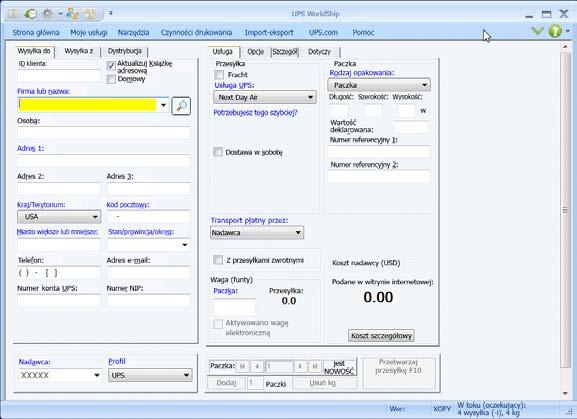577x419 pixels.
Task: Expand dropdown arrow next to help icon
Action: click(568, 31)
